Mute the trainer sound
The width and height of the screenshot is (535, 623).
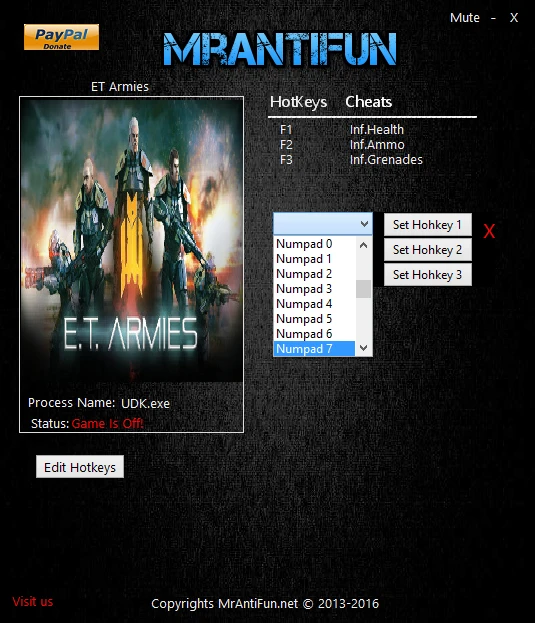[464, 18]
